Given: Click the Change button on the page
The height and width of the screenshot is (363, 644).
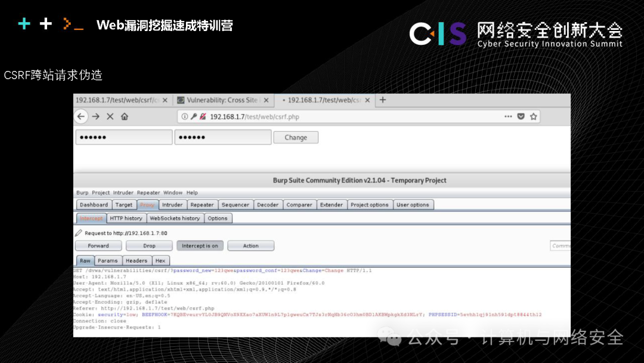Looking at the screenshot, I should coord(296,137).
